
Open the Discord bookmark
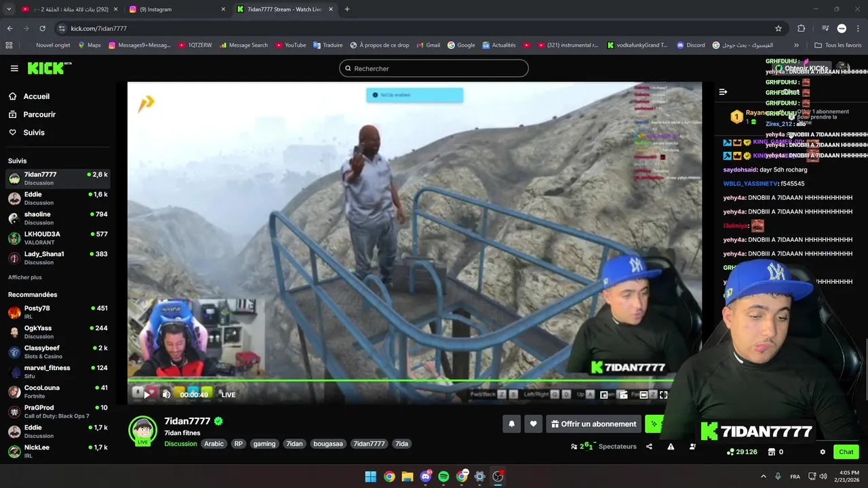[690, 45]
